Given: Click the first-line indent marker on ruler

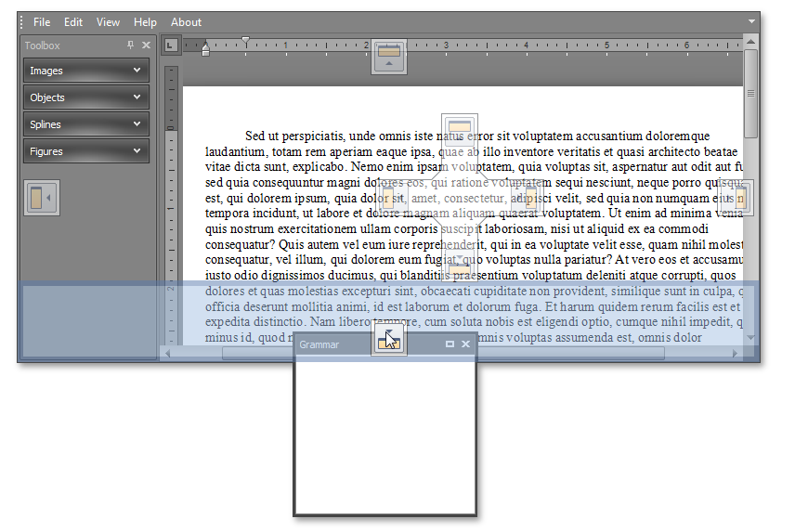Looking at the screenshot, I should pos(245,40).
